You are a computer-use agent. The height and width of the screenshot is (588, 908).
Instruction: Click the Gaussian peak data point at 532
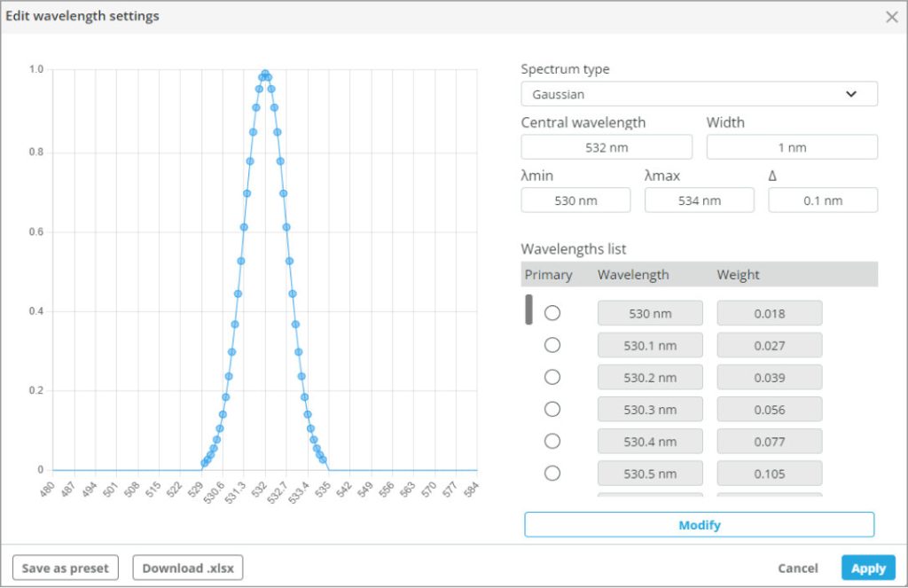(x=265, y=74)
